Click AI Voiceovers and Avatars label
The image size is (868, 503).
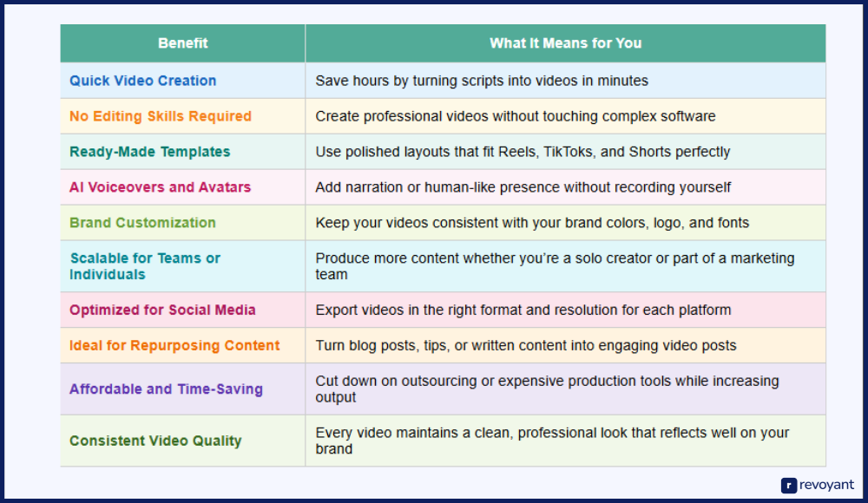[160, 187]
